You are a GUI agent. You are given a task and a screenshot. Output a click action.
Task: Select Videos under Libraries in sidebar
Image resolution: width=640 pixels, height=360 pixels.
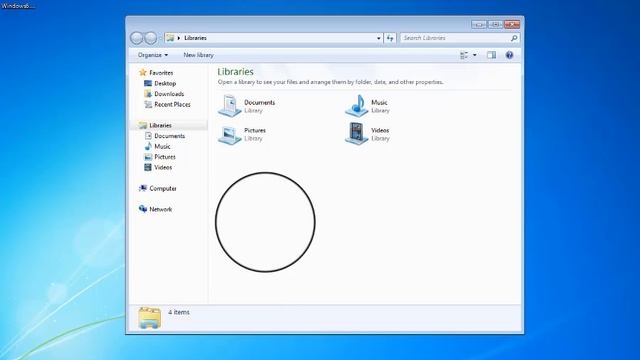tap(163, 167)
